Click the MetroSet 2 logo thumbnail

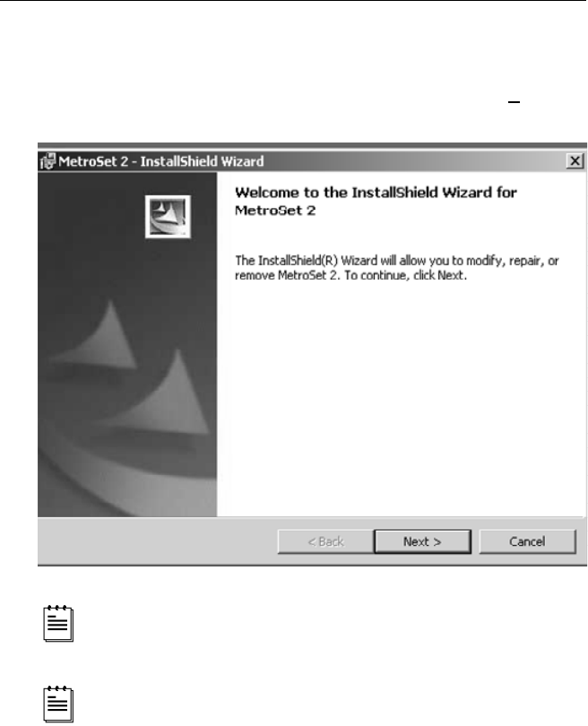[168, 217]
